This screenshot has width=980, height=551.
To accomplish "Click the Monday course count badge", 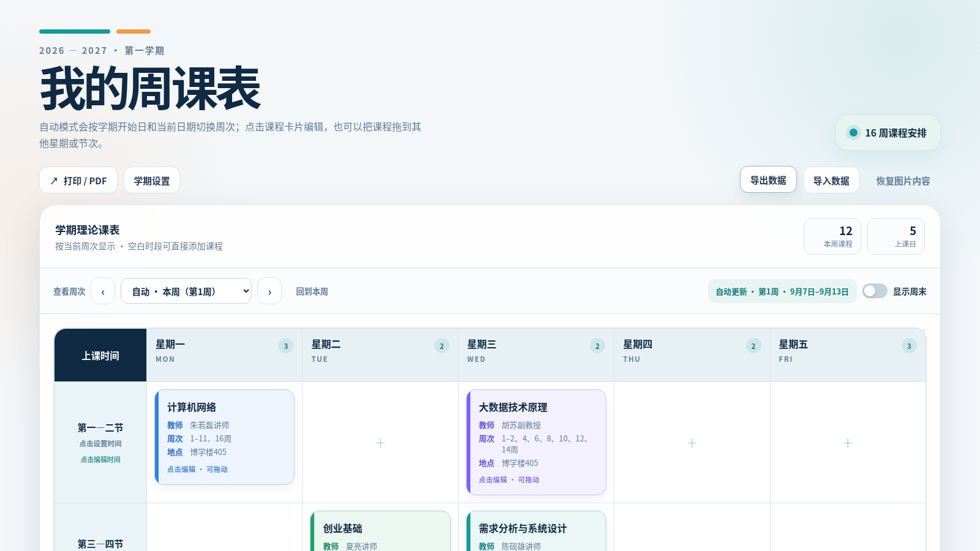I will [285, 346].
